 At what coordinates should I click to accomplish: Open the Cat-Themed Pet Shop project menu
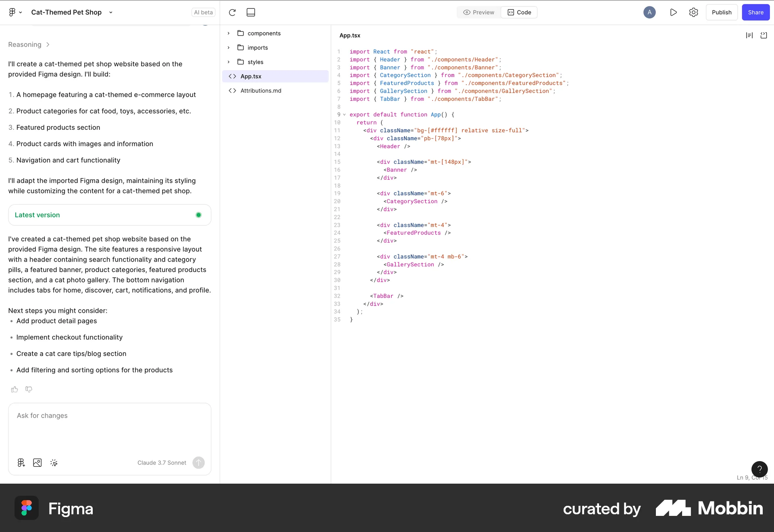(110, 12)
